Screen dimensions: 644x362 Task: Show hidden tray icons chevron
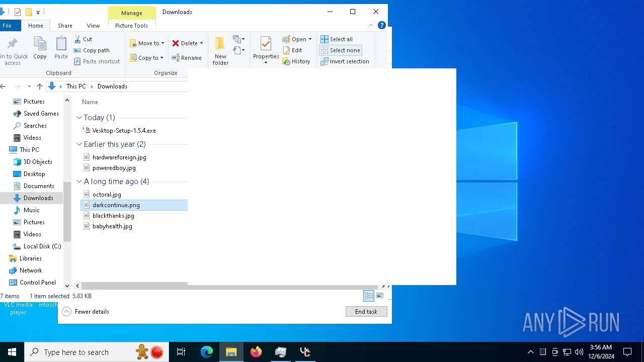[530, 352]
